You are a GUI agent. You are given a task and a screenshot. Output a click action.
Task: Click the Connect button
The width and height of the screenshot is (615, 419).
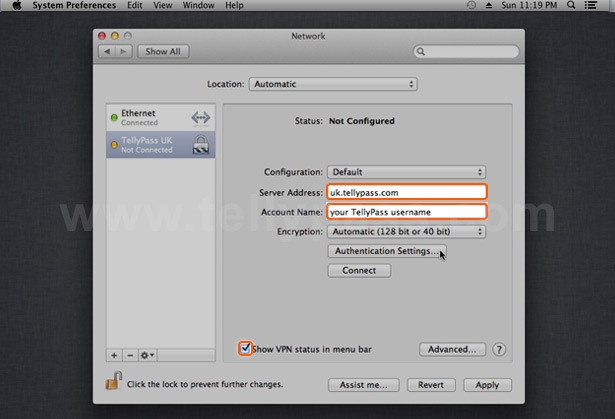click(x=359, y=271)
